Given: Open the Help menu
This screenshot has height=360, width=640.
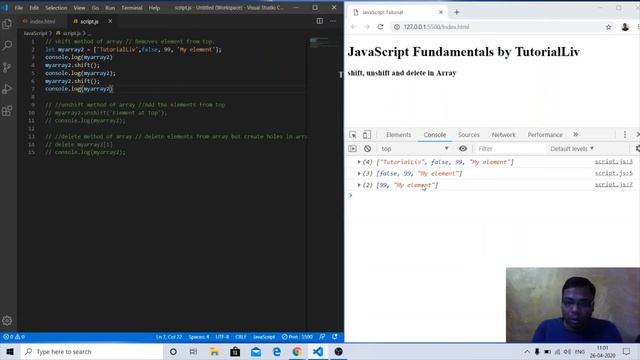Looking at the screenshot, I should 154,8.
